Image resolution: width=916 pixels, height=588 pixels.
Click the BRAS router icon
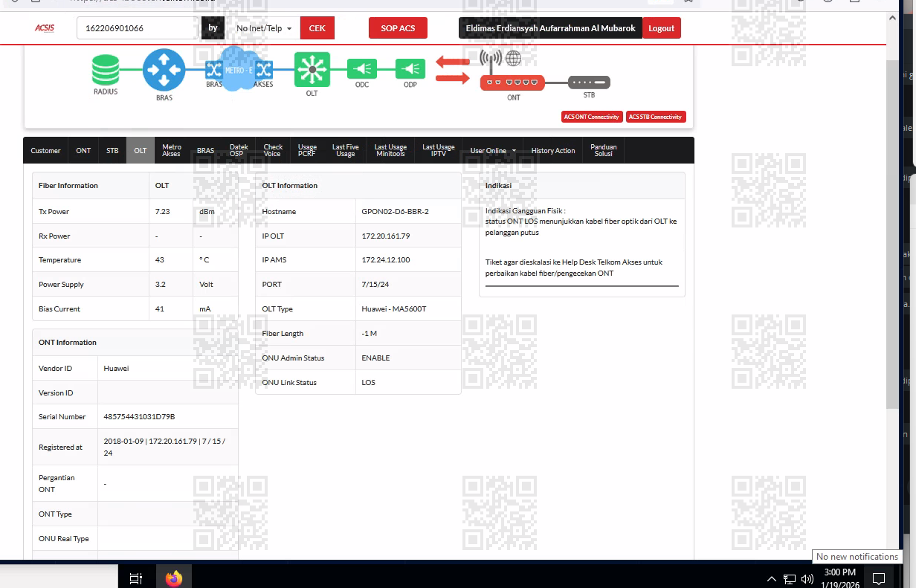[164, 70]
